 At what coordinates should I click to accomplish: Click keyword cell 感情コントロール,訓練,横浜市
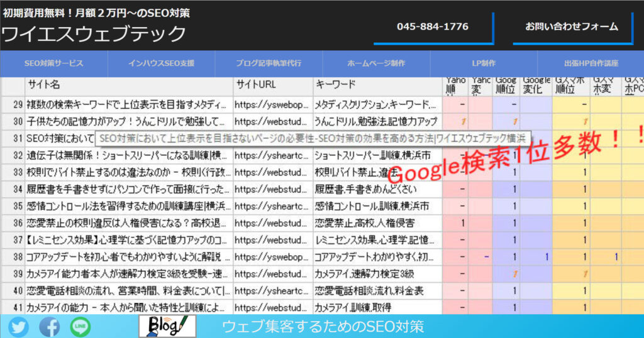377,206
